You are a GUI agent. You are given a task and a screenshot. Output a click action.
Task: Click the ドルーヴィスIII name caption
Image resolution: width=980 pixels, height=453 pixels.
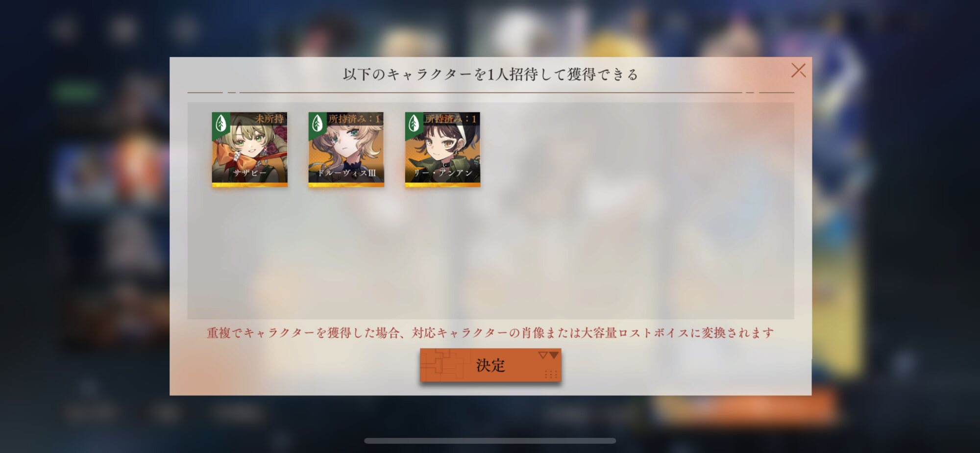346,173
